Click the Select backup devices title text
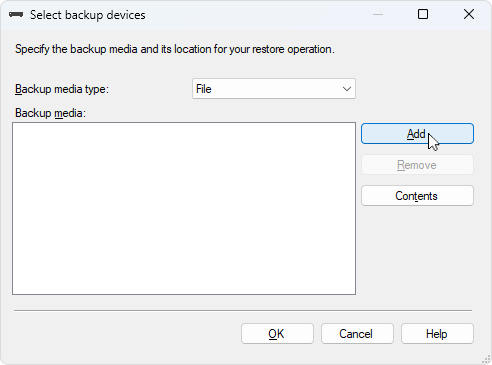 click(88, 15)
